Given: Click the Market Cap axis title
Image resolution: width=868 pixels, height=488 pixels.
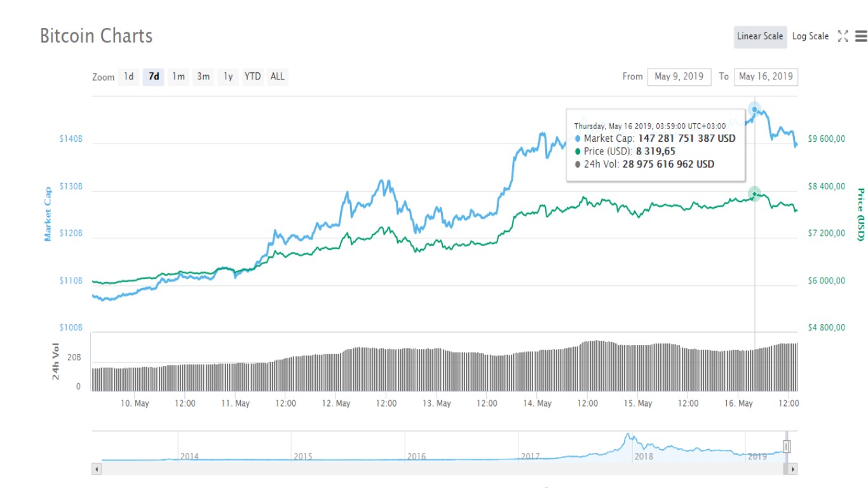Looking at the screenshot, I should tap(48, 214).
